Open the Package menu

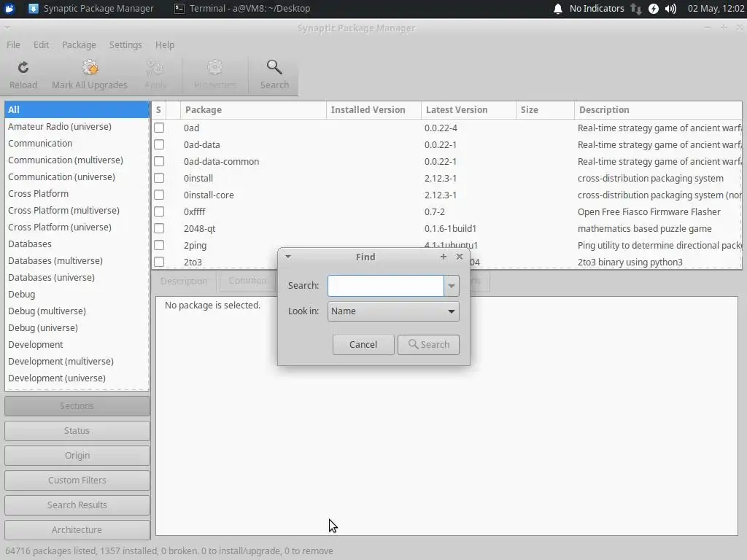[x=79, y=44]
